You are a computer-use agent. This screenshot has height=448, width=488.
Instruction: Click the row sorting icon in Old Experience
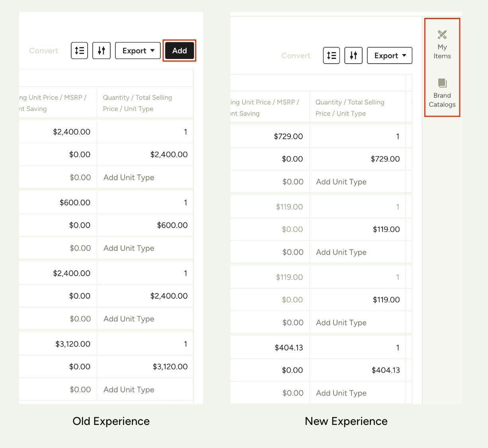click(79, 51)
